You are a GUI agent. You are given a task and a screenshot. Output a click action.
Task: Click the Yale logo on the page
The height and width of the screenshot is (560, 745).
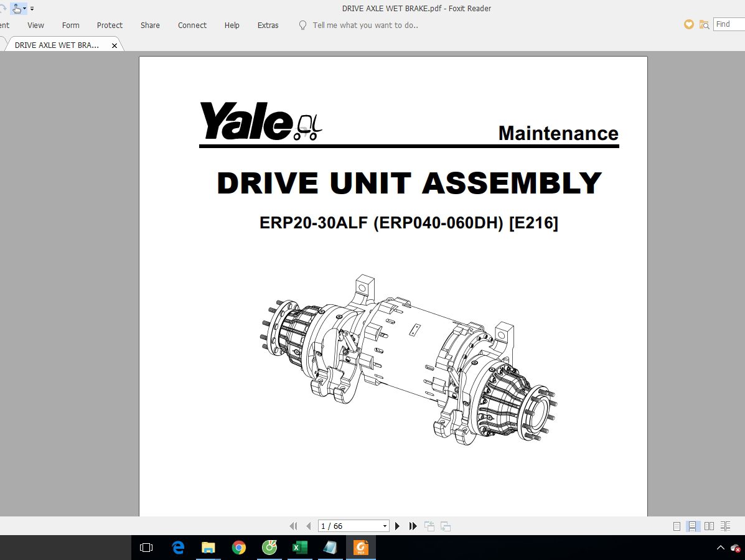click(x=260, y=121)
